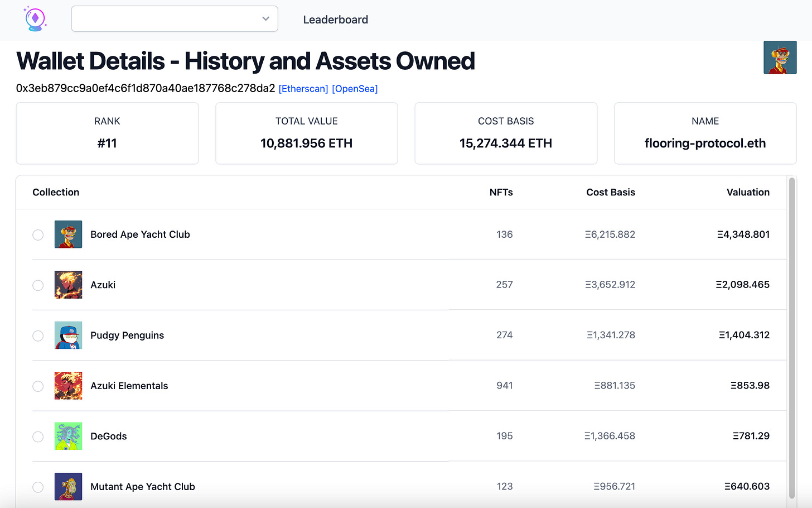Image resolution: width=812 pixels, height=508 pixels.
Task: Click the Azuki collection icon
Action: click(68, 285)
